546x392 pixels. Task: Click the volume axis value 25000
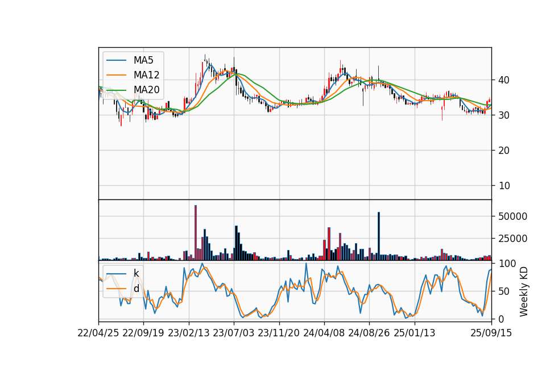point(512,239)
